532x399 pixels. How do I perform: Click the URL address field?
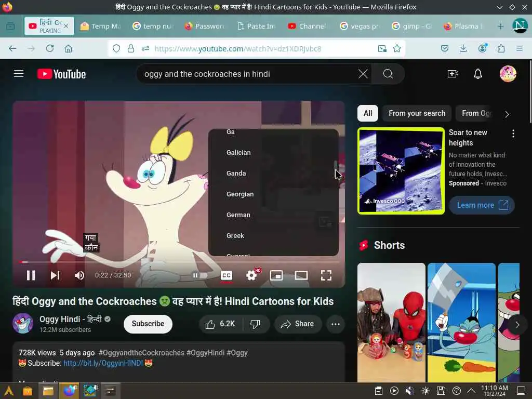258,48
